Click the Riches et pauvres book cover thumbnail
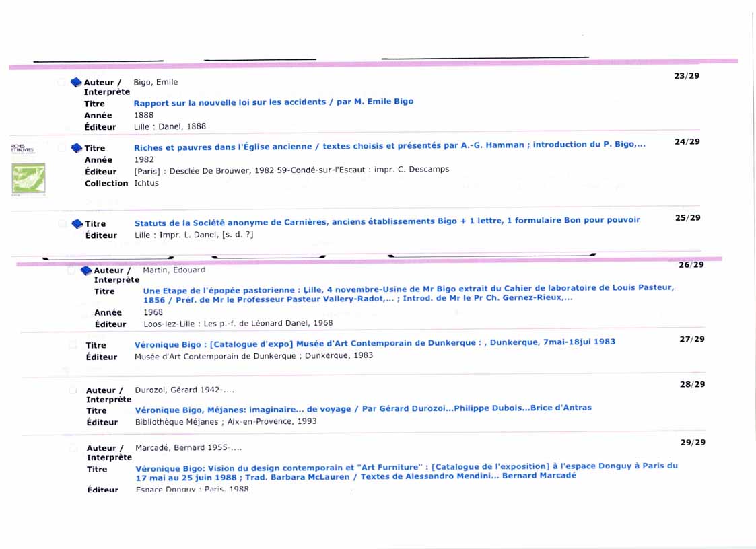 (28, 180)
